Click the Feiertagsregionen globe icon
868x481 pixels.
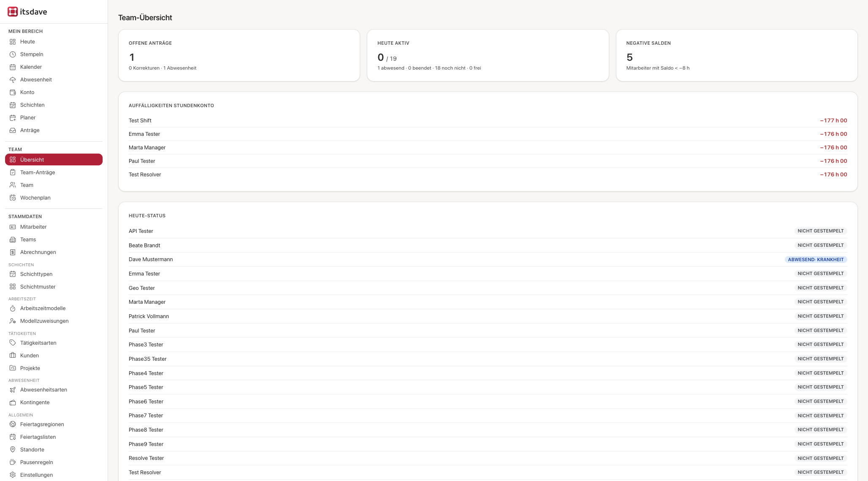coord(13,424)
